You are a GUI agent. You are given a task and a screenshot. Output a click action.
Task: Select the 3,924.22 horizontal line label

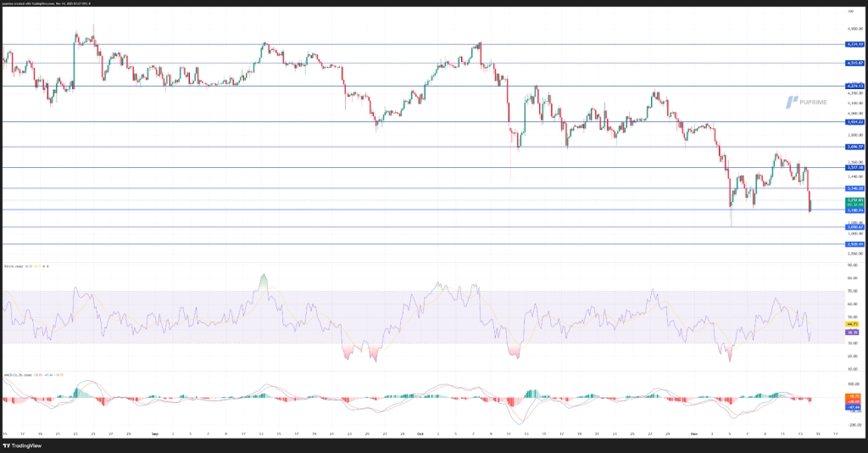854,122
